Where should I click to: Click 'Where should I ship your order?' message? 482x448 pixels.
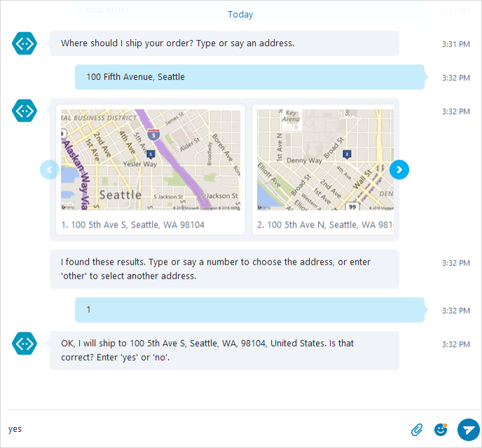point(224,43)
